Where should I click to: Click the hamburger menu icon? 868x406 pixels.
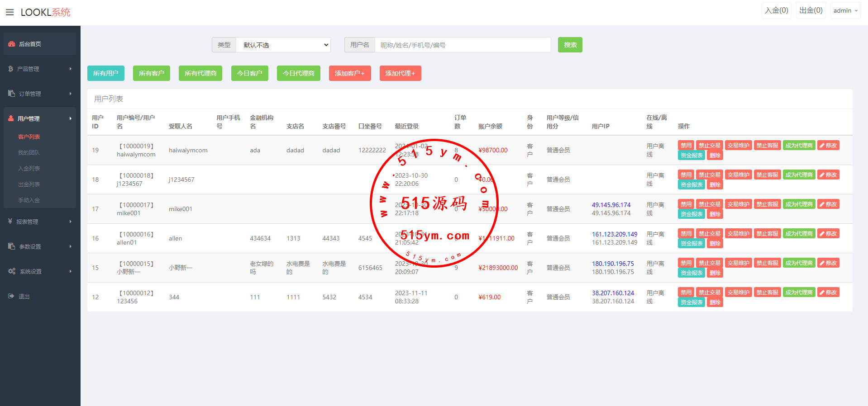click(10, 12)
